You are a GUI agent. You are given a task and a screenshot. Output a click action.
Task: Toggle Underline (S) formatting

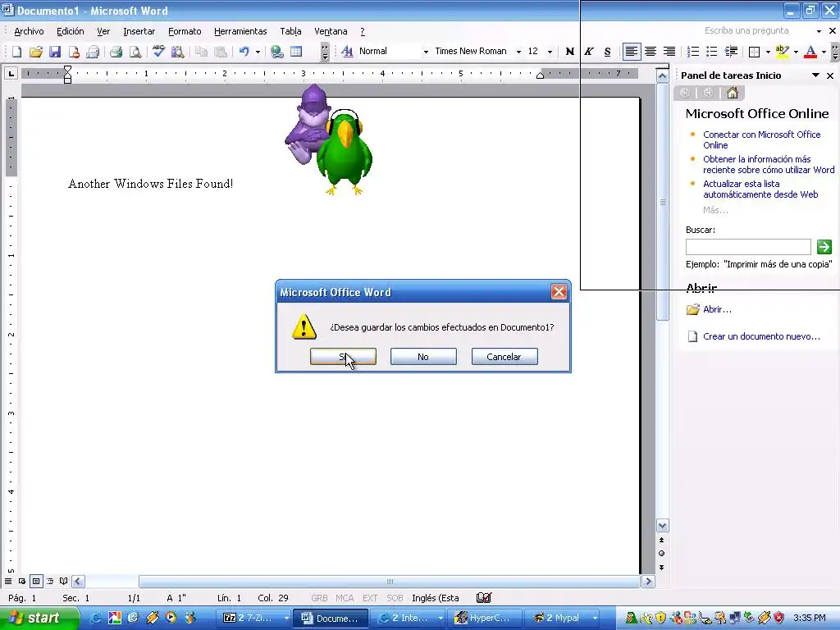coord(608,52)
